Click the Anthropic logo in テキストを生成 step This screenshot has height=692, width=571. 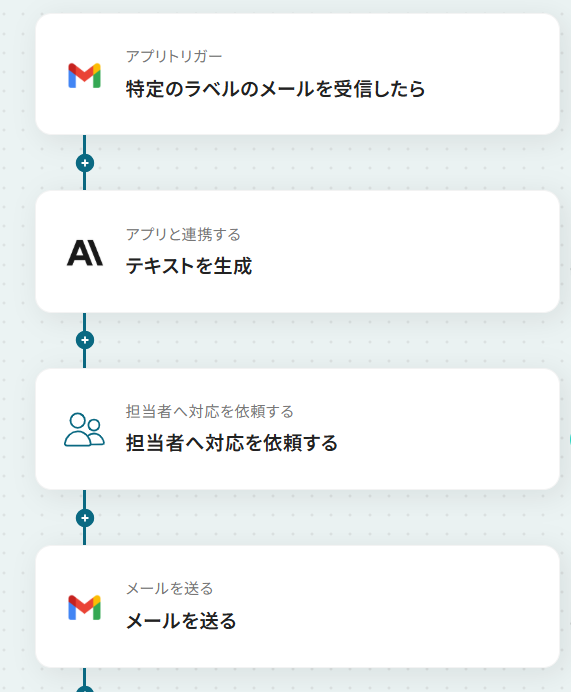click(x=85, y=253)
